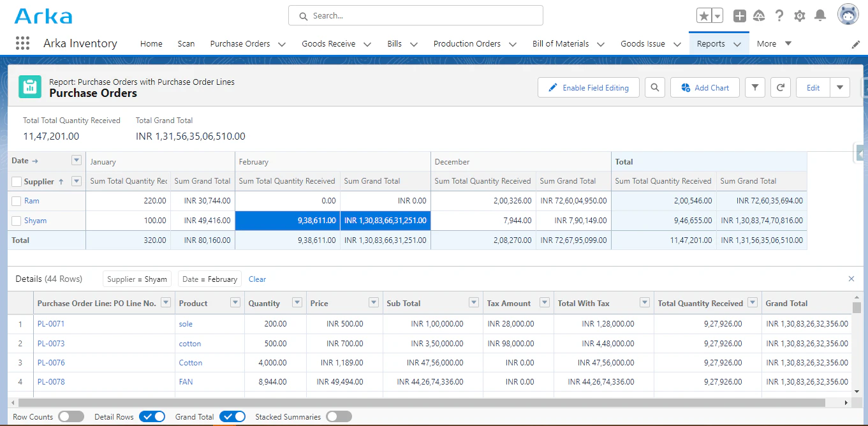This screenshot has width=868, height=426.
Task: Expand the Edit button dropdown arrow
Action: 840,87
